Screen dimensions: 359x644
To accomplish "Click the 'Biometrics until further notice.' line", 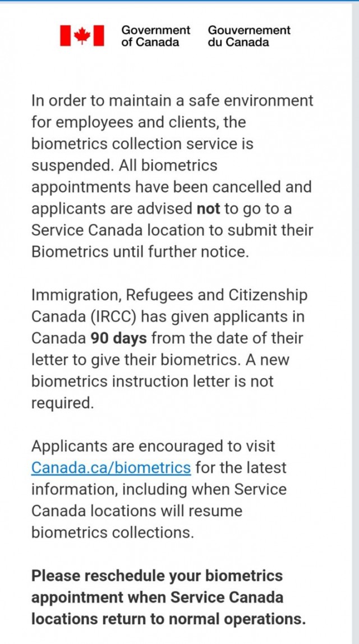I will (140, 252).
